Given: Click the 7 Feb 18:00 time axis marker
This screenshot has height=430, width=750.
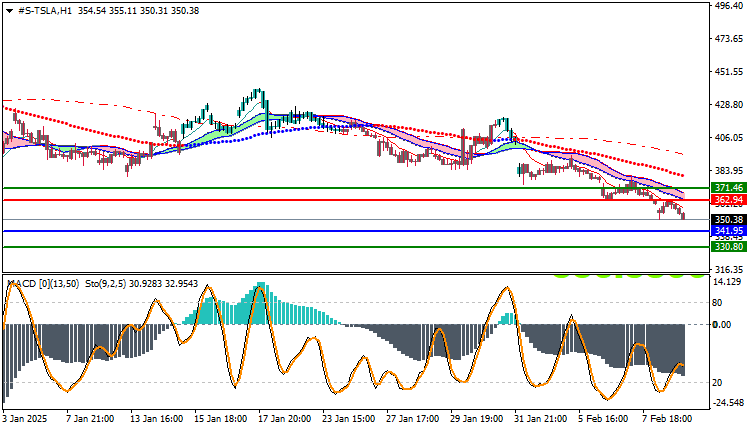Looking at the screenshot, I should point(667,419).
